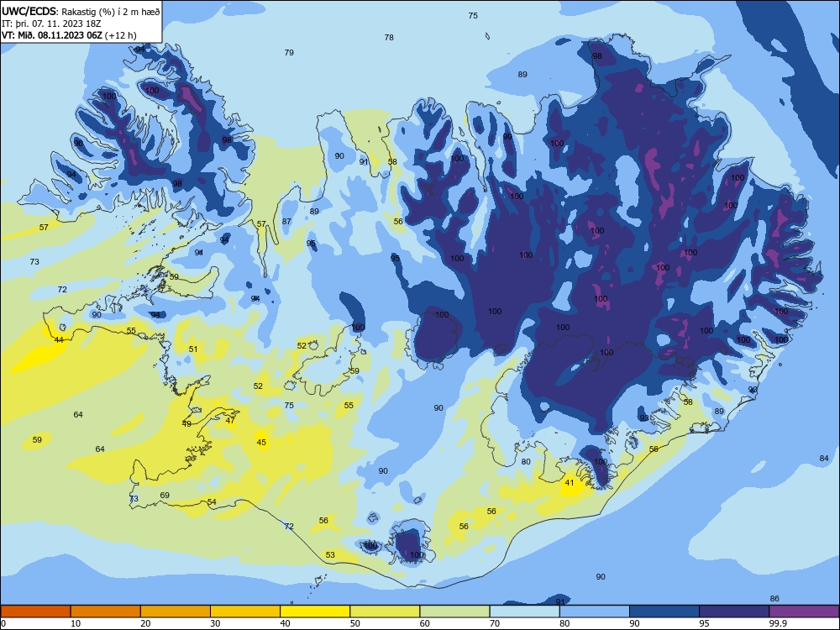Click the '(+12 h)' forecast offset text
This screenshot has width=840, height=630.
click(121, 35)
